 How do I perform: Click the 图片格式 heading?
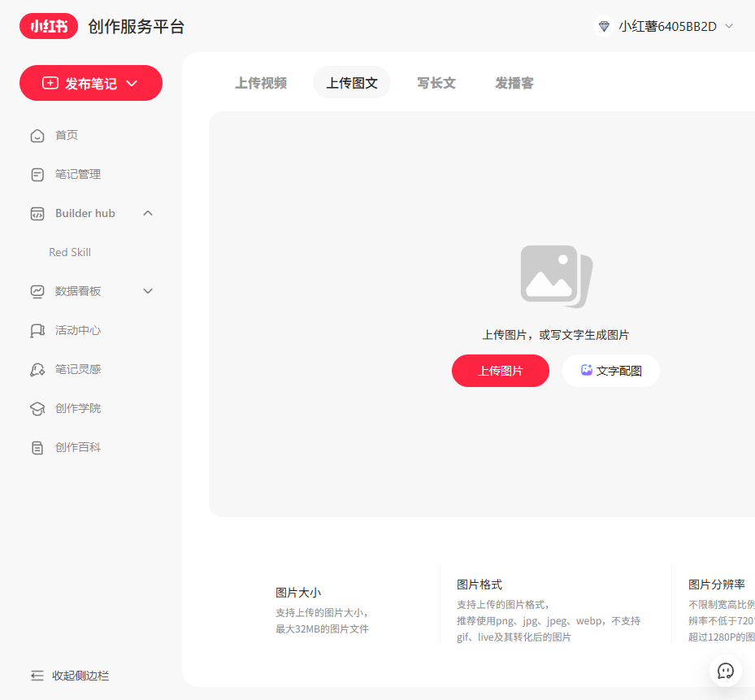click(479, 585)
